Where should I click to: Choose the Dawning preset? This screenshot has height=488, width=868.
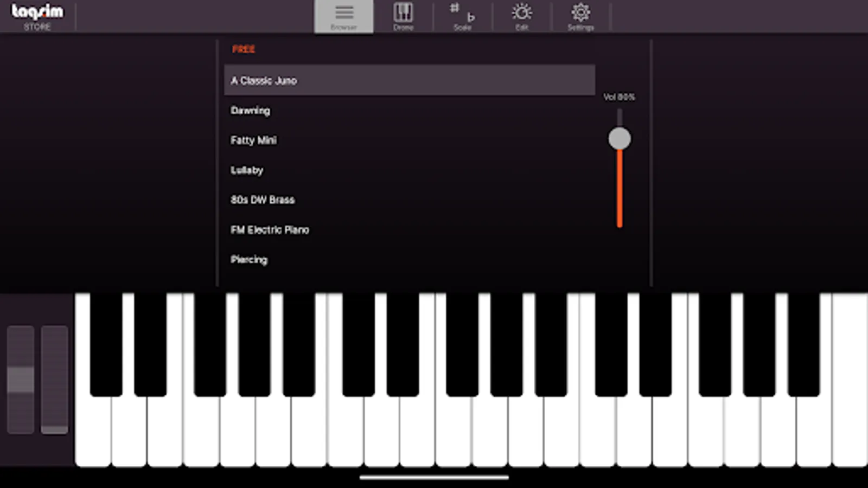(410, 110)
